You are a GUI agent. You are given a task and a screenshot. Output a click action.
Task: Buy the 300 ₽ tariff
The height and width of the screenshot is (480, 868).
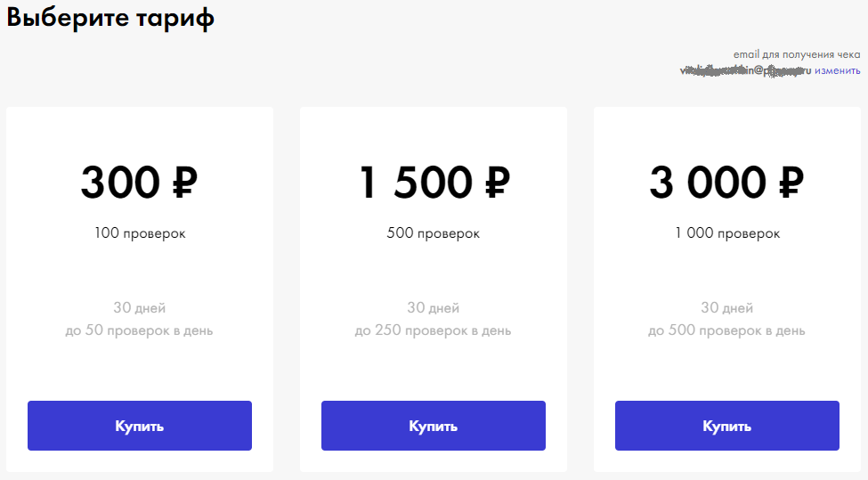point(140,426)
